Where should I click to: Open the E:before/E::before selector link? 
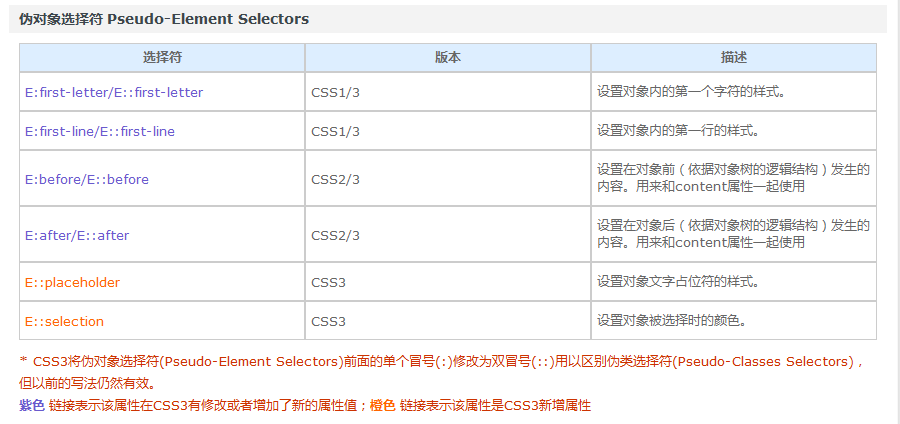(87, 180)
